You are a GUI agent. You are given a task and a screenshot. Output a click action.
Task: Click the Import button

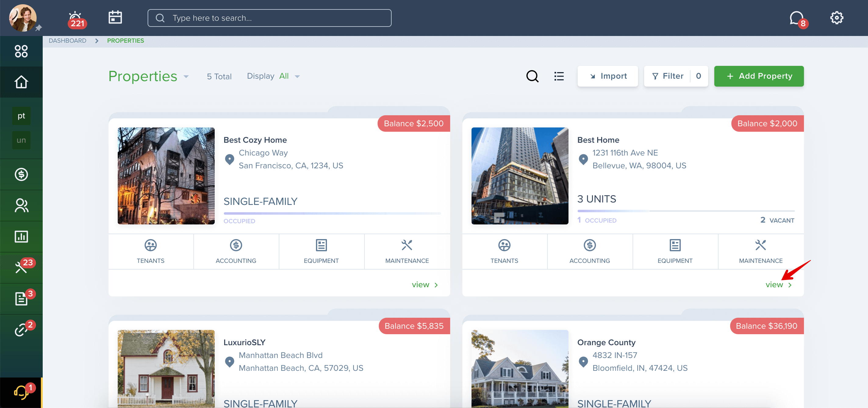(608, 76)
